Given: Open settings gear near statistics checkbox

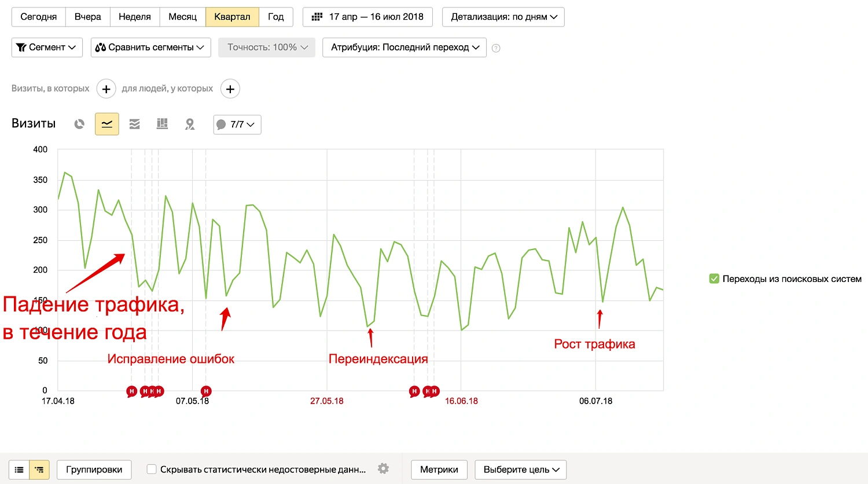Looking at the screenshot, I should 383,469.
